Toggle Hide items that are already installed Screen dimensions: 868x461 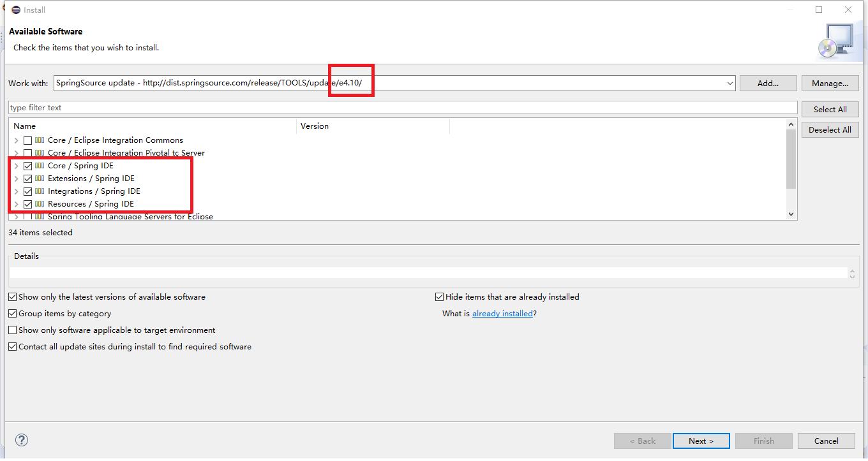pyautogui.click(x=439, y=297)
